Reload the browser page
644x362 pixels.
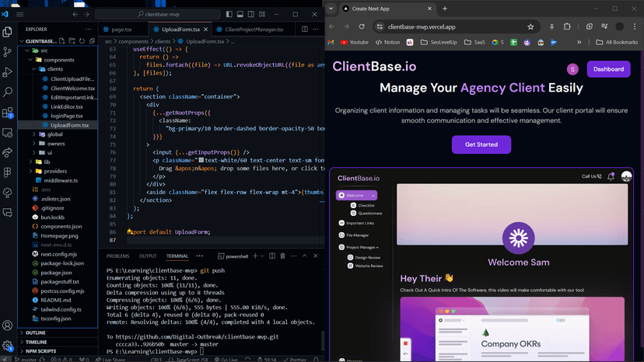pyautogui.click(x=362, y=26)
